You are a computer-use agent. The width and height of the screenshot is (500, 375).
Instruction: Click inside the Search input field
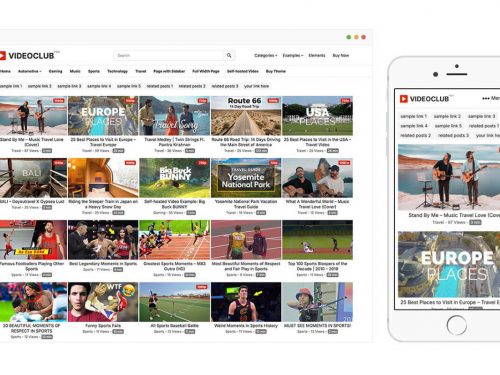pyautogui.click(x=169, y=55)
